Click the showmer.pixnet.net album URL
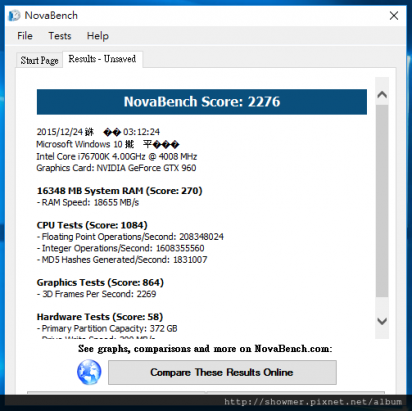The height and width of the screenshot is (411, 412). click(313, 402)
